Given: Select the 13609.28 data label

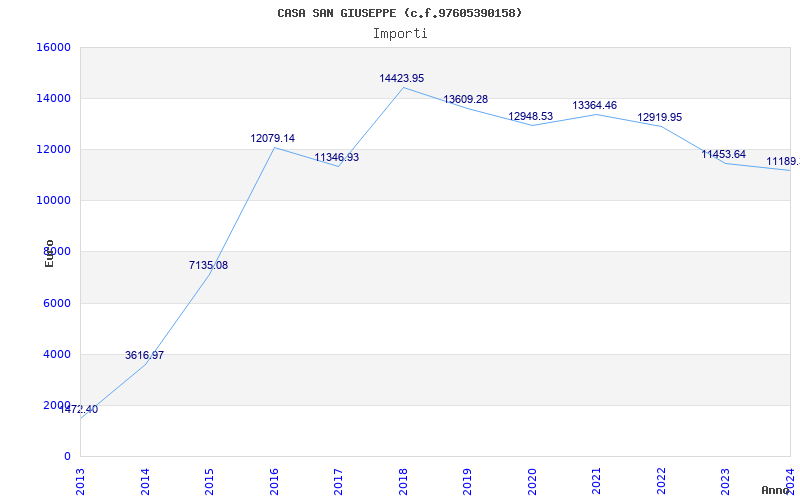Looking at the screenshot, I should [x=465, y=99].
